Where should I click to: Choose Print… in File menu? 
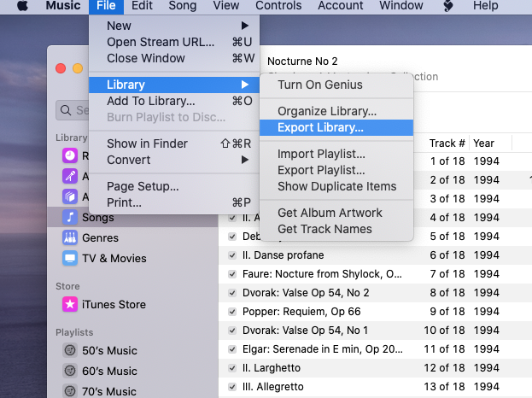coord(174,203)
